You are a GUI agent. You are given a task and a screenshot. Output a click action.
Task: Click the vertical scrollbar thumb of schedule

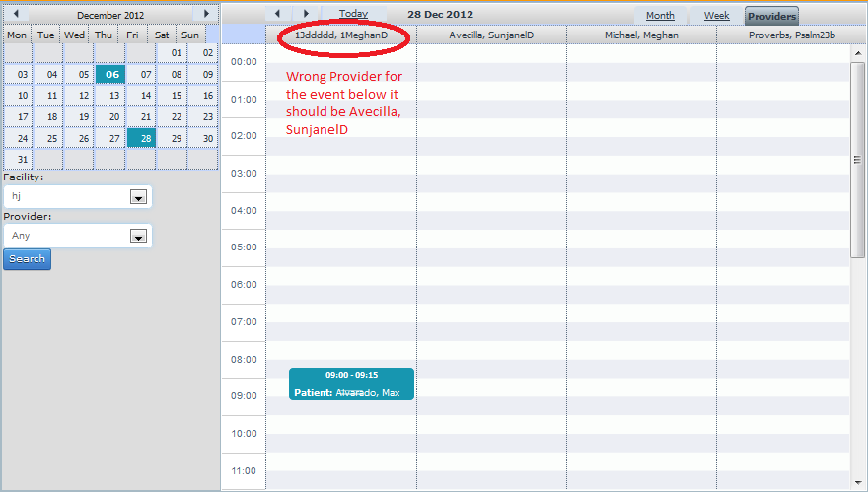pyautogui.click(x=857, y=160)
